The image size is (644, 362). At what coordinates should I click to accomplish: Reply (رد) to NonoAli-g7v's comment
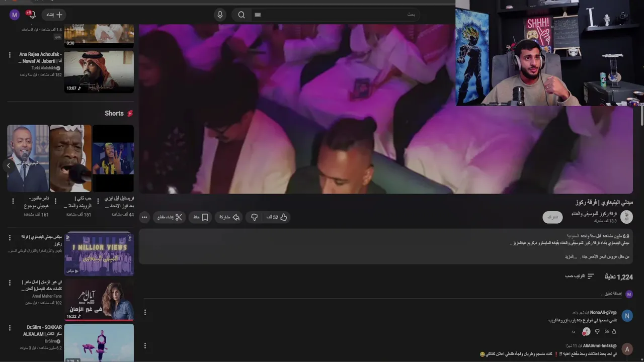click(x=573, y=332)
